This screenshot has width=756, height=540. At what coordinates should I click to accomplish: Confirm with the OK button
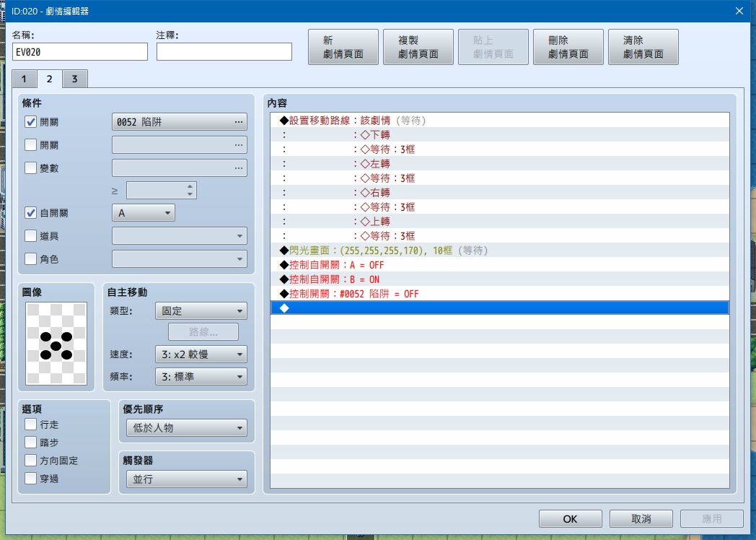tap(571, 519)
